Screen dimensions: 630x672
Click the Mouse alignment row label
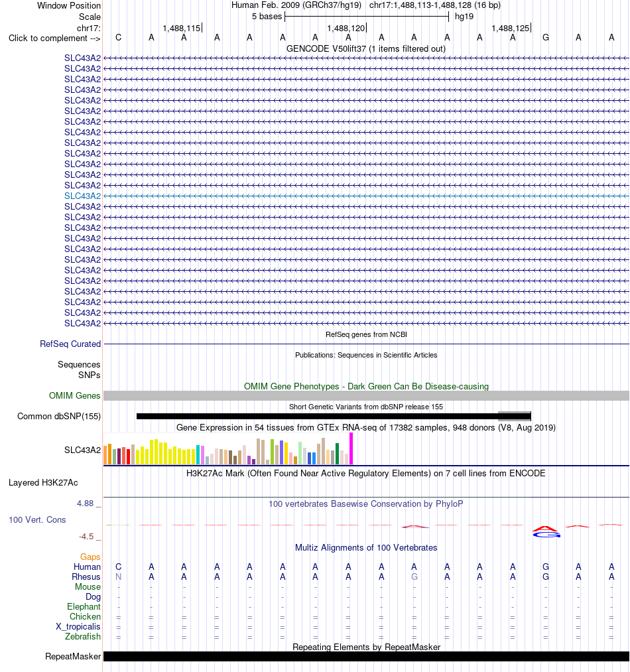88,586
